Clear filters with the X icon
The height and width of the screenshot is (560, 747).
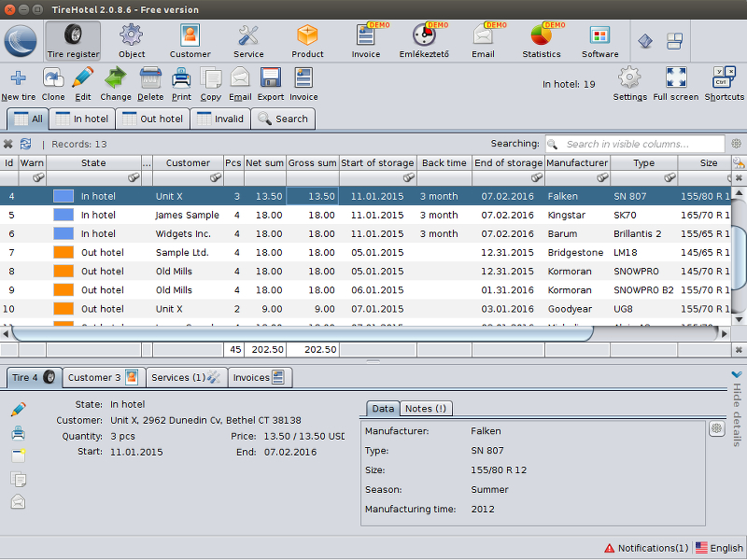pyautogui.click(x=8, y=144)
